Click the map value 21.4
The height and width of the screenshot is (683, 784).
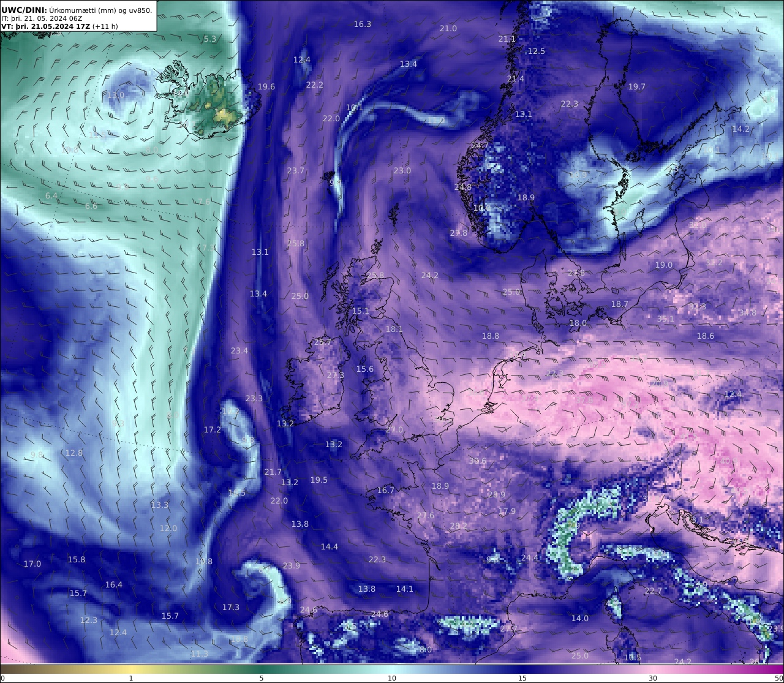[x=516, y=79]
